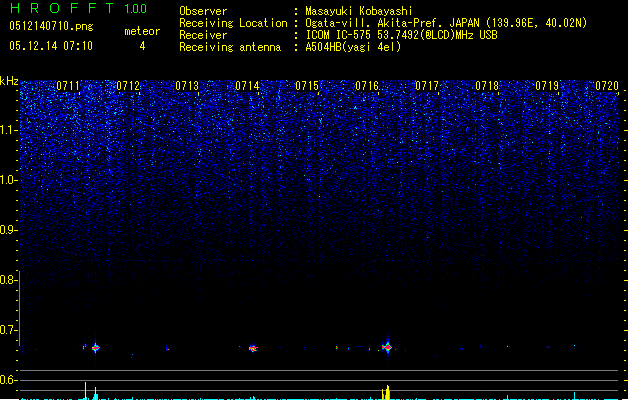629x400 pixels.
Task: Click the antenna value A504HB(yagi 4el)
Action: 353,47
